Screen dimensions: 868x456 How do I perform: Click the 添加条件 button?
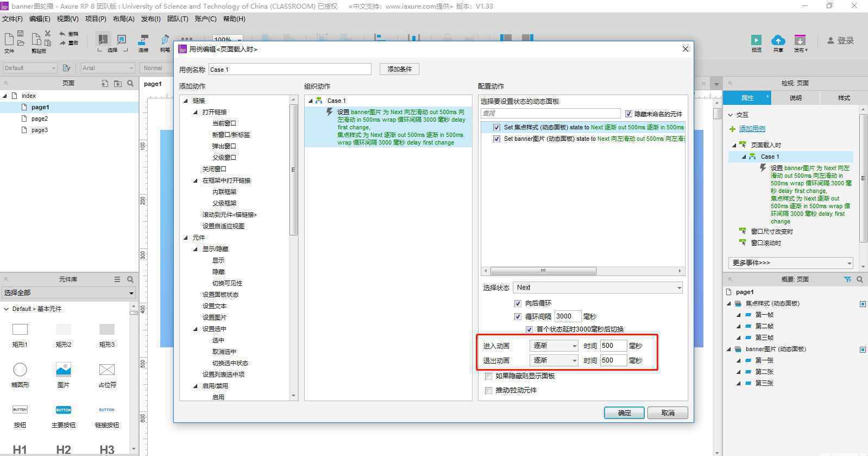click(399, 69)
